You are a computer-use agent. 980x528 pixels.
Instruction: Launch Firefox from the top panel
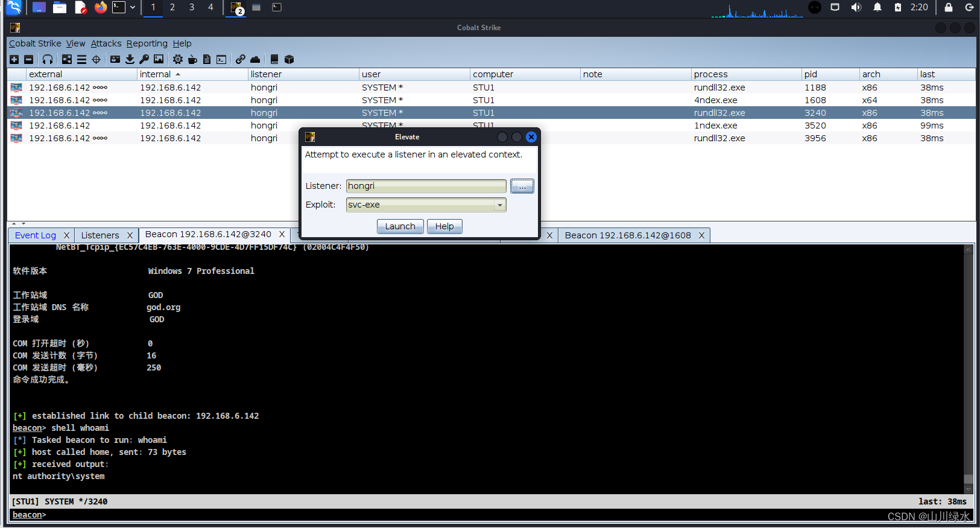pyautogui.click(x=100, y=7)
